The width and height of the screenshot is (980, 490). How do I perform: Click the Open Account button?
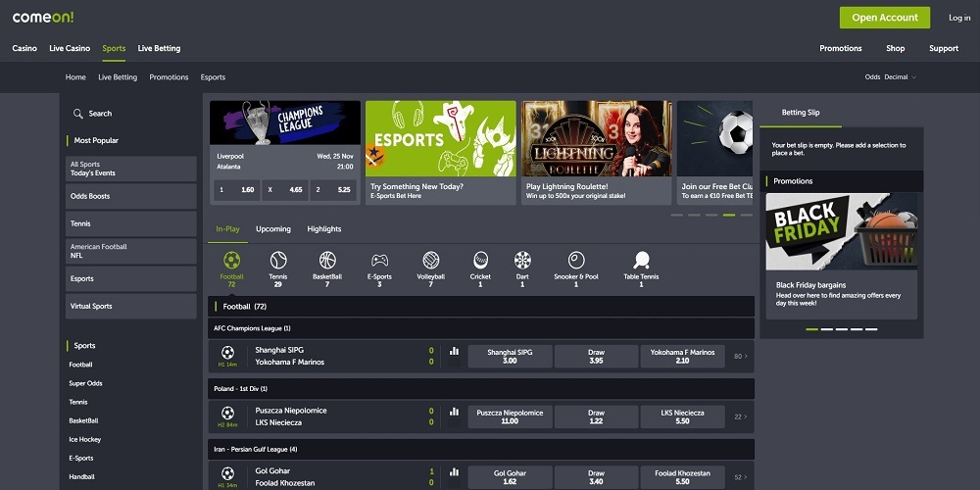(x=884, y=18)
